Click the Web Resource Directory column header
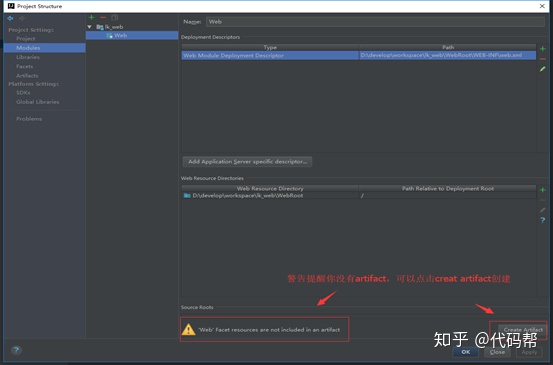The height and width of the screenshot is (365, 553). tap(270, 188)
